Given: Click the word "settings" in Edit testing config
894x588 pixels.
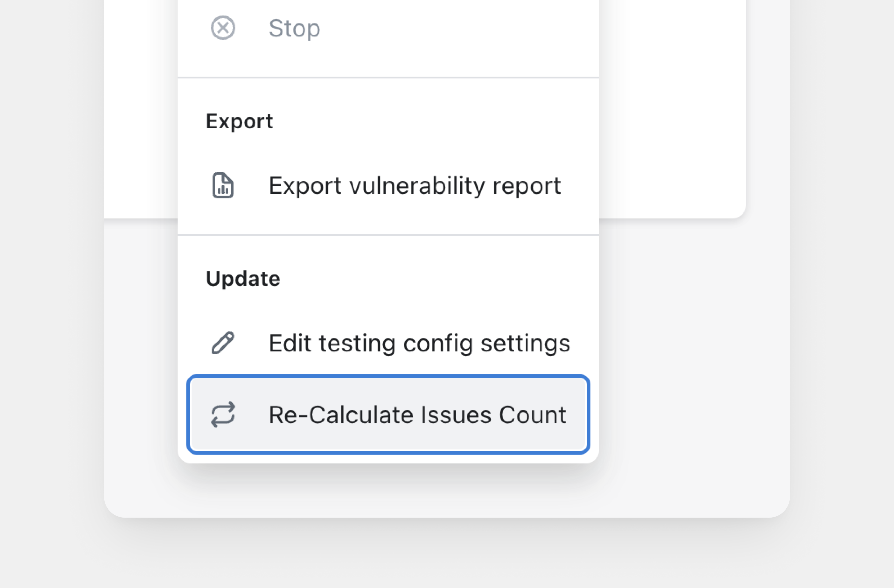Looking at the screenshot, I should (525, 343).
